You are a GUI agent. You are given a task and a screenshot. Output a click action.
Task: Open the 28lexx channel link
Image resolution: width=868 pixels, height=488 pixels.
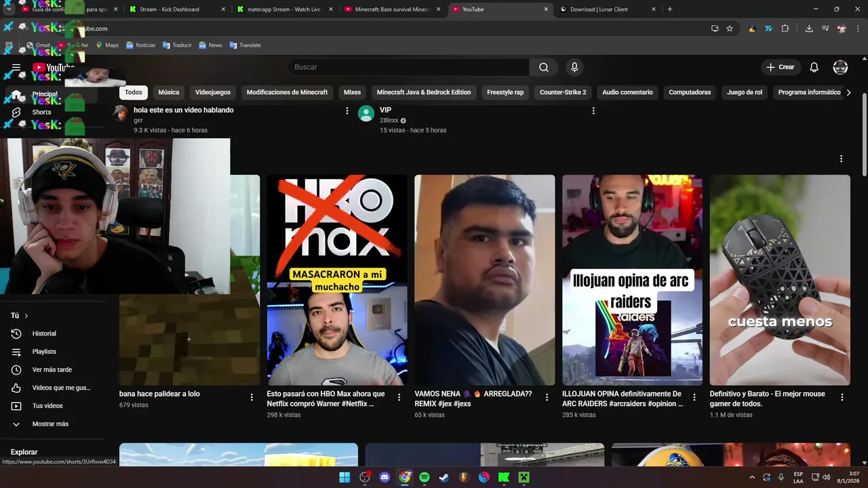(389, 121)
